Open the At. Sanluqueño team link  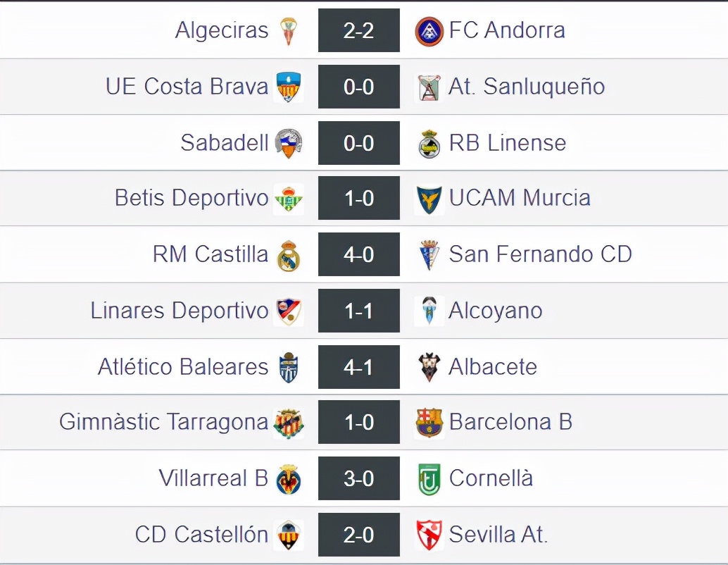coord(527,87)
